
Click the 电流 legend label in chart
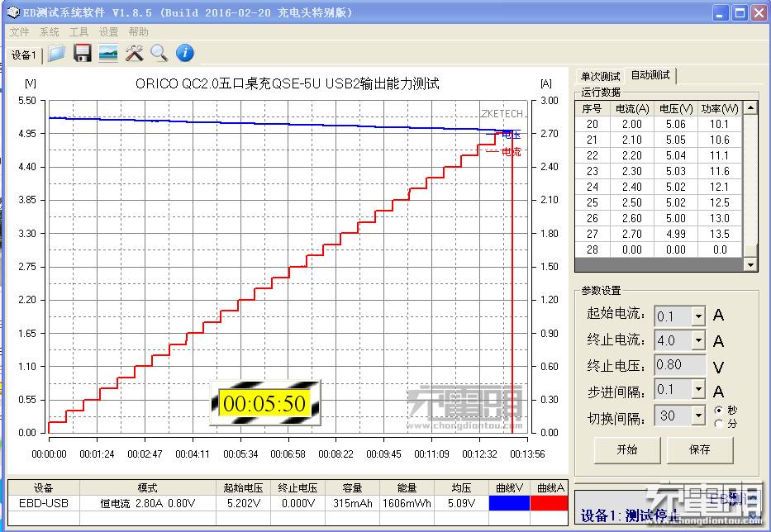pyautogui.click(x=512, y=151)
